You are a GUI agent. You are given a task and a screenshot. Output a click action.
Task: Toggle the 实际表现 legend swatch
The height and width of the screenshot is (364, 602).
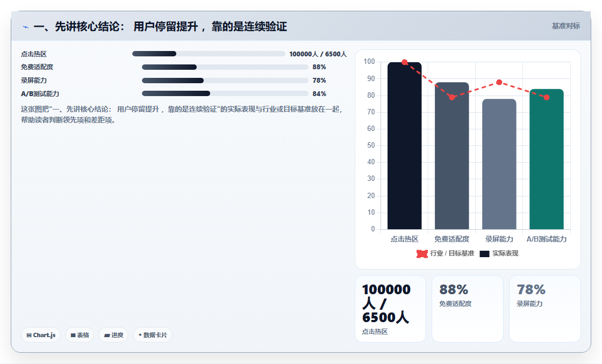tap(484, 253)
